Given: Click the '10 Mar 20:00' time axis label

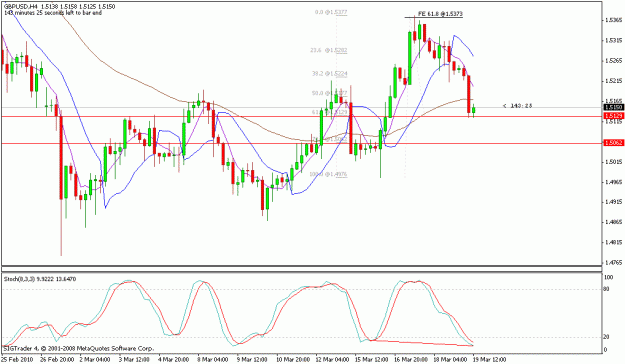Looking at the screenshot, I should tap(292, 360).
